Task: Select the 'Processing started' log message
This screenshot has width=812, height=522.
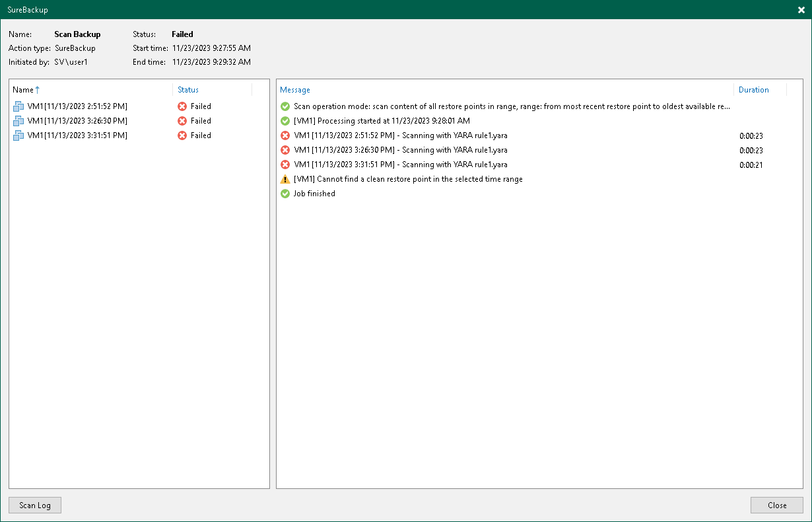Action: coord(382,121)
